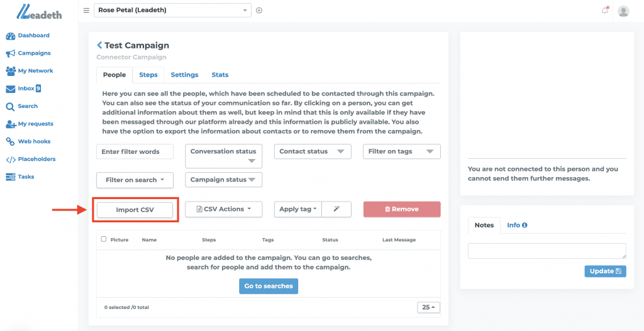Image resolution: width=644 pixels, height=331 pixels.
Task: Select all people with header checkbox
Action: tap(104, 239)
